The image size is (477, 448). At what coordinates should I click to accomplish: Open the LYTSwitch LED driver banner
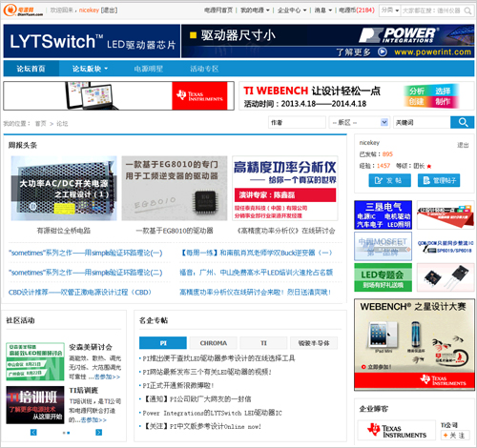pyautogui.click(x=92, y=41)
